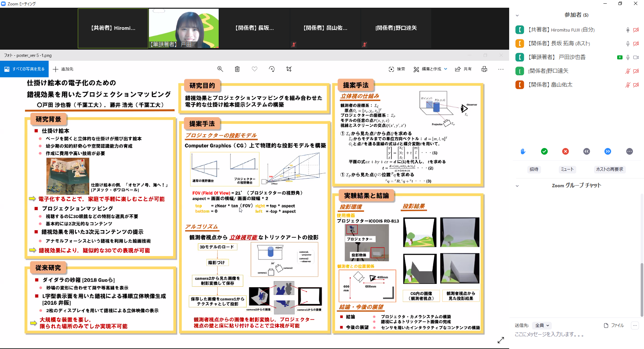Click the print icon in Photos toolbar

tap(484, 69)
